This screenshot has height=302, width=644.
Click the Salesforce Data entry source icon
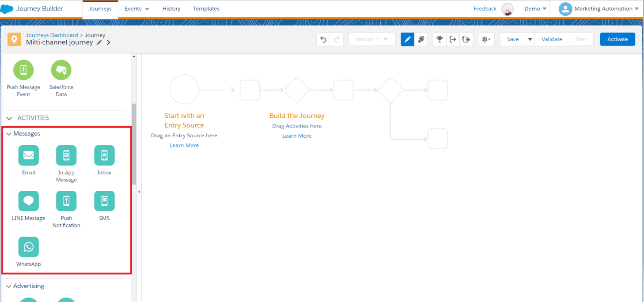[x=61, y=70]
